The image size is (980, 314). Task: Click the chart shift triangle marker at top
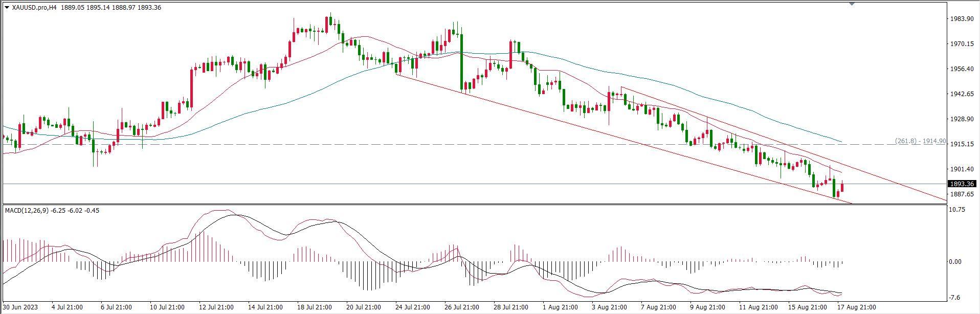852,4
